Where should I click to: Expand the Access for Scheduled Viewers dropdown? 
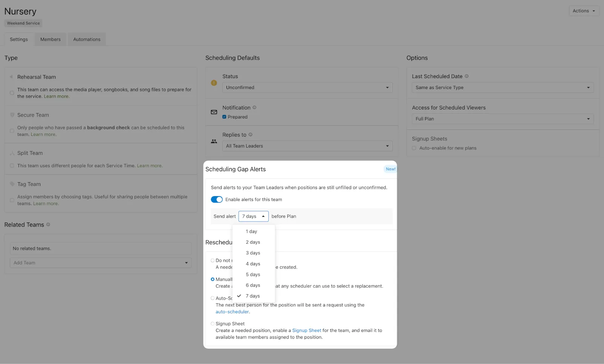[502, 119]
